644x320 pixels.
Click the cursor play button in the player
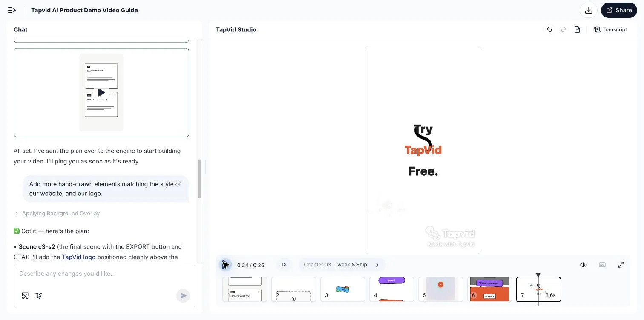coord(225,265)
